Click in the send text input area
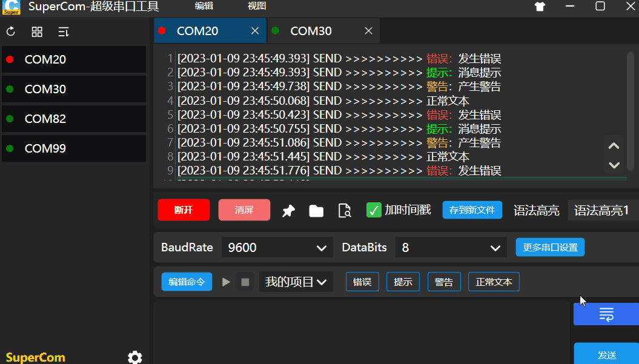639x364 pixels. coord(362,333)
